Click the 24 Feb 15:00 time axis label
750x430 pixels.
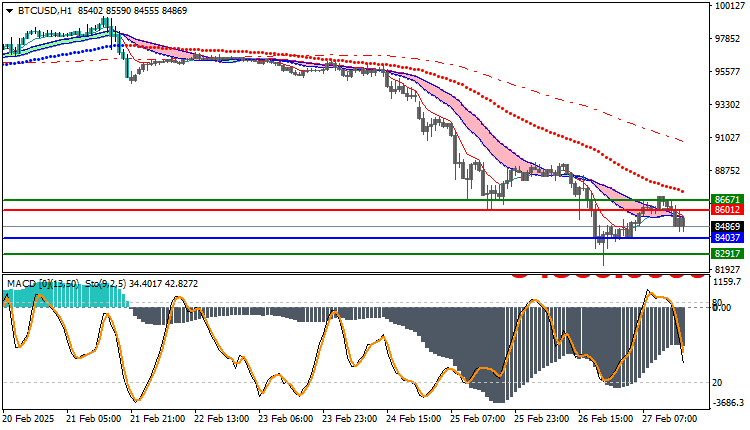[x=414, y=419]
